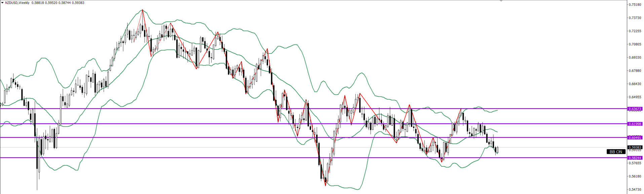644x194 pixels.
Task: Select the 0.61998 purple price label
Action: [635, 124]
